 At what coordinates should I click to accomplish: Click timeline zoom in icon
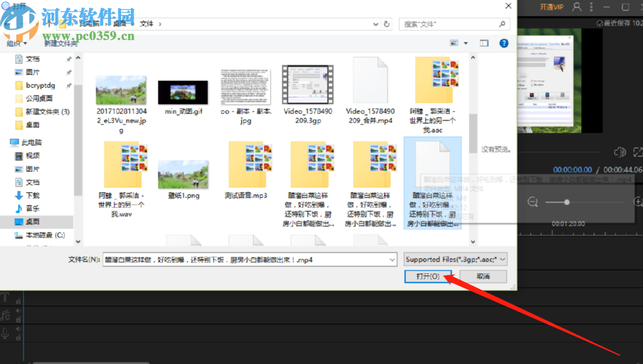[638, 202]
